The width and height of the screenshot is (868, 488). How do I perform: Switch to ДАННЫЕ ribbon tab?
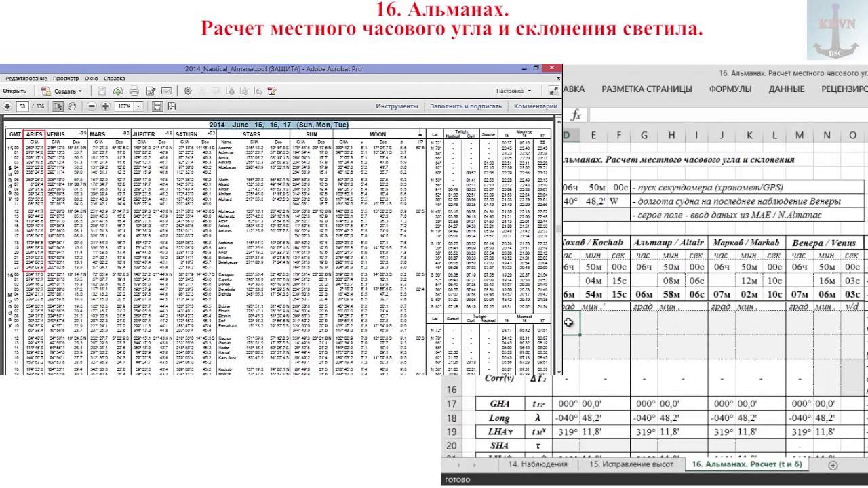[x=787, y=89]
